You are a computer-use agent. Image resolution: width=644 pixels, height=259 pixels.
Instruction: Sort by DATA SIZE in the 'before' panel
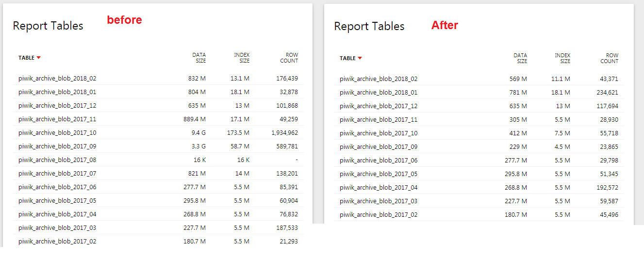[x=199, y=58]
